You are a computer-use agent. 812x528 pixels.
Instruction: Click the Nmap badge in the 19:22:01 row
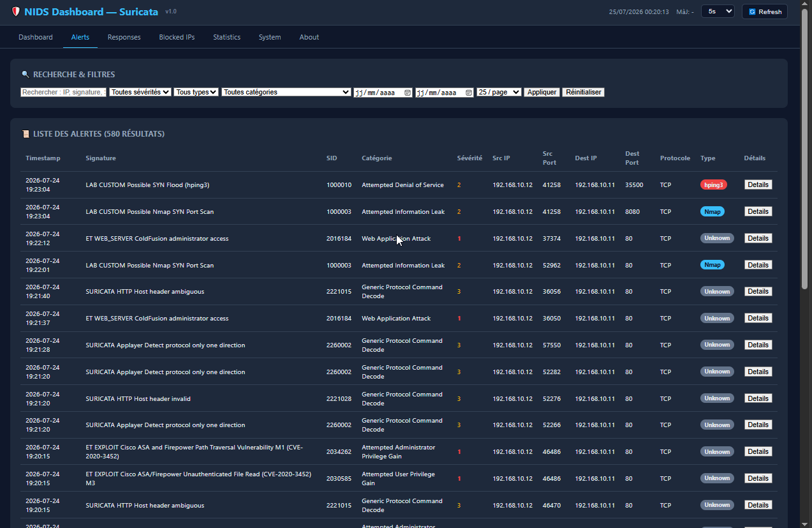coord(712,265)
